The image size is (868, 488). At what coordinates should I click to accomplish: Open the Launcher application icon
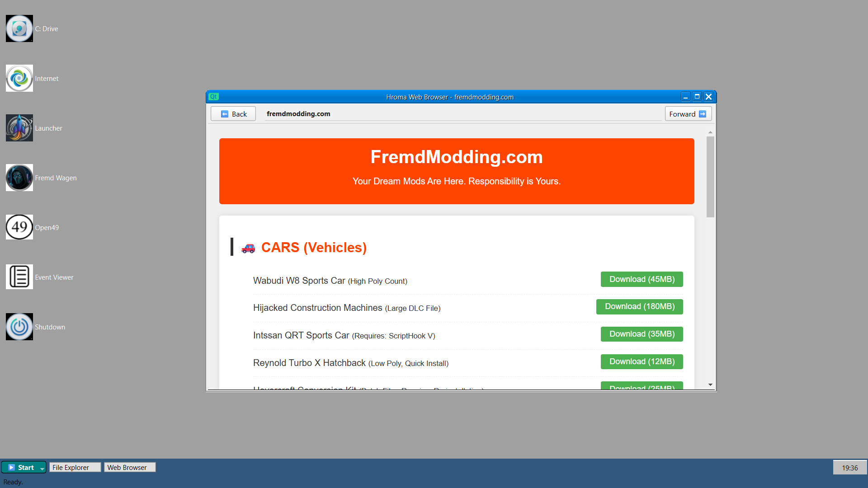[x=19, y=128]
